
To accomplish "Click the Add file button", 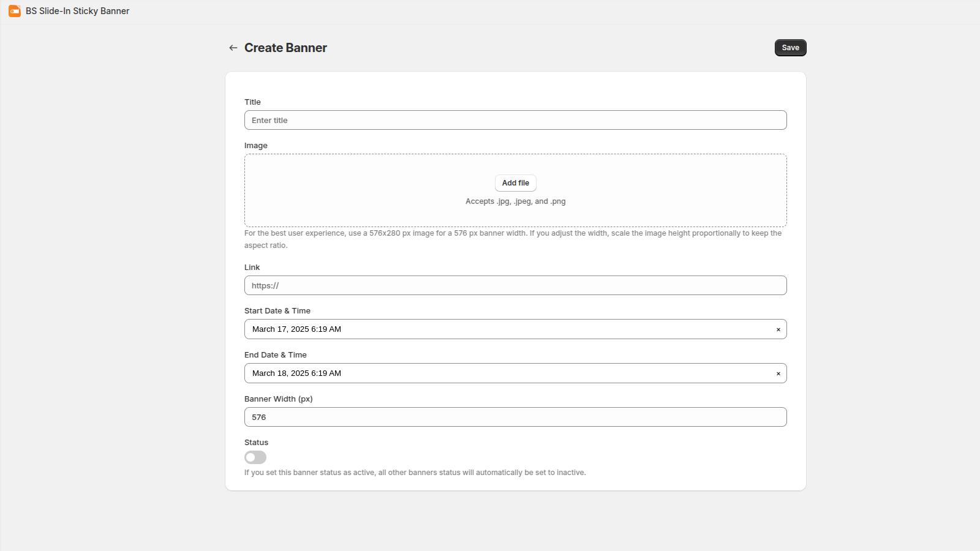I will coord(515,182).
